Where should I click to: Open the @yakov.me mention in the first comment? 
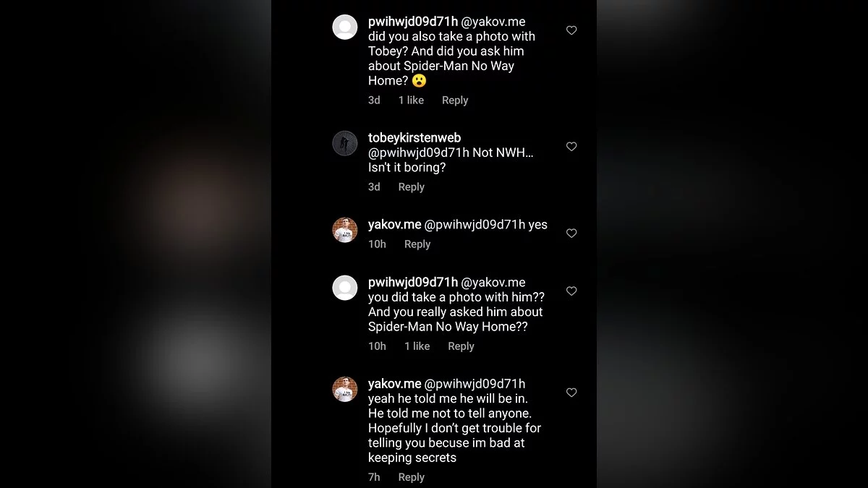pyautogui.click(x=493, y=22)
